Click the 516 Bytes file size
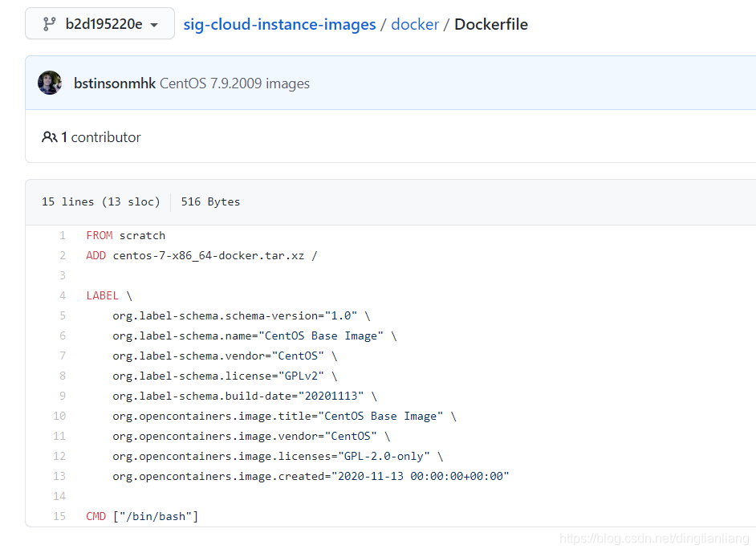Image resolution: width=756 pixels, height=553 pixels. 210,201
